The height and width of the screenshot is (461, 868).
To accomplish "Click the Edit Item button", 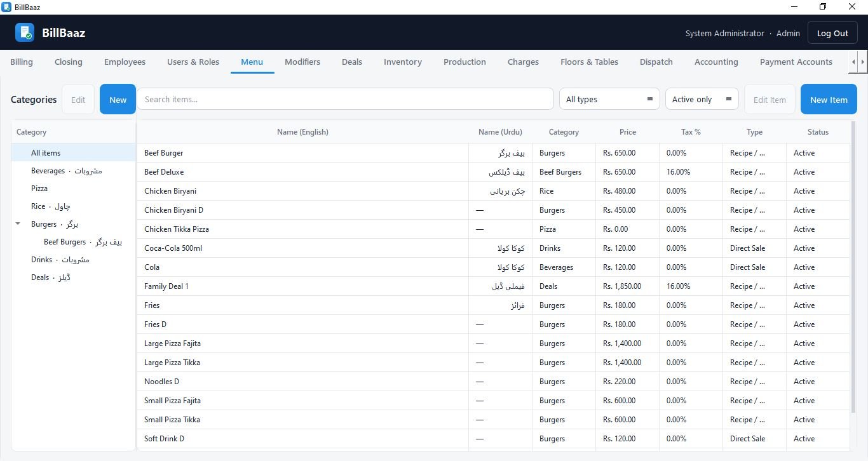I will 770,99.
